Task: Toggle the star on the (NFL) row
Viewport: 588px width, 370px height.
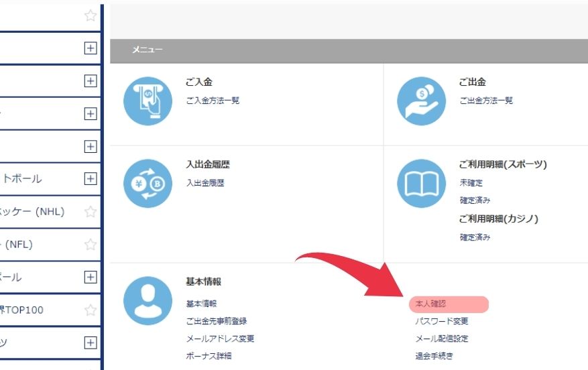Action: [91, 245]
